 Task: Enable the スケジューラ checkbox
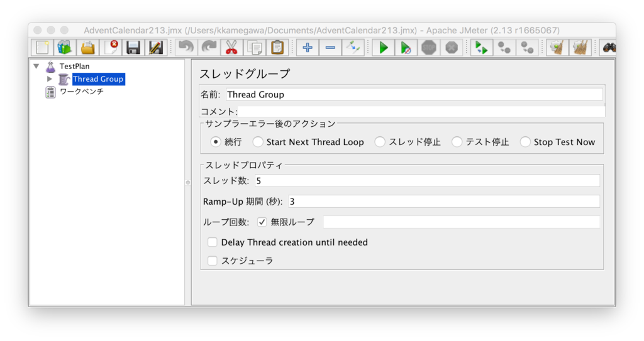coord(213,261)
